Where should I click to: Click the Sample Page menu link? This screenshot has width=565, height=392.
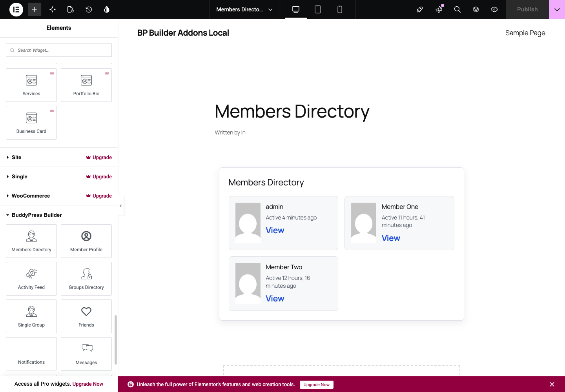pos(525,33)
